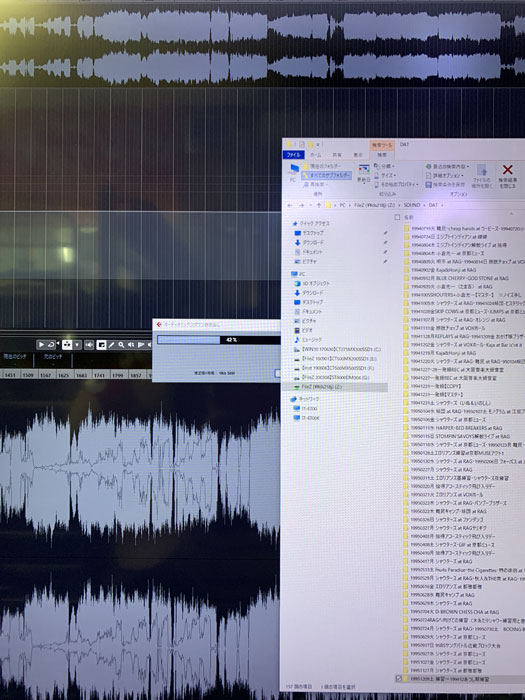Viewport: 525px width, 700px height.
Task: Toggle the loop icon in the sample editor toolbar
Action: pos(51,345)
